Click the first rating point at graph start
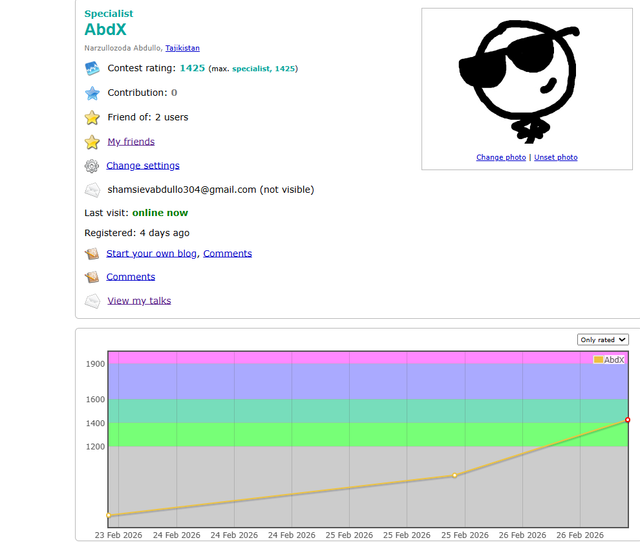Image resolution: width=640 pixels, height=542 pixels. [x=109, y=515]
